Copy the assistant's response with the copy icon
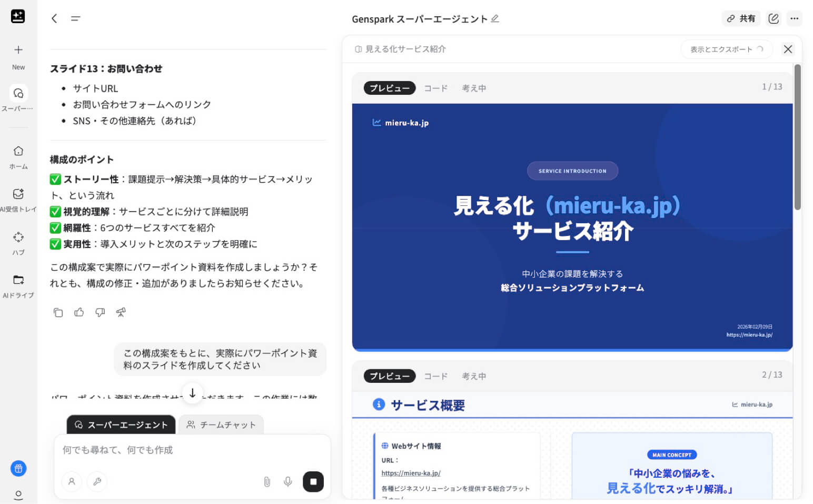The height and width of the screenshot is (504, 813). tap(58, 312)
